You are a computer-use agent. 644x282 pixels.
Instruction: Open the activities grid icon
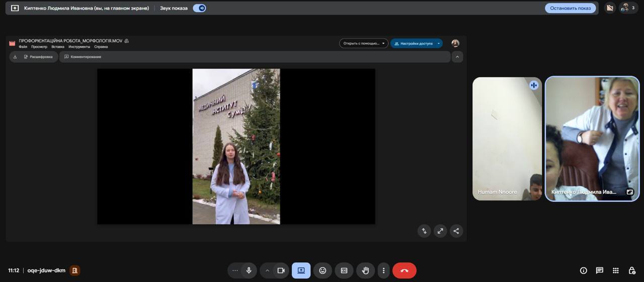pos(615,270)
